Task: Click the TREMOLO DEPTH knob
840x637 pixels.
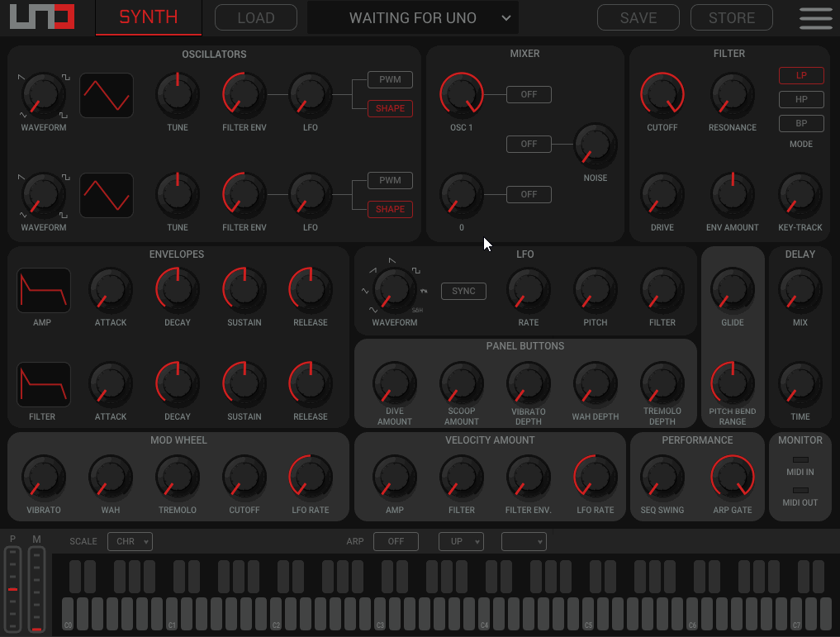Action: coord(662,383)
